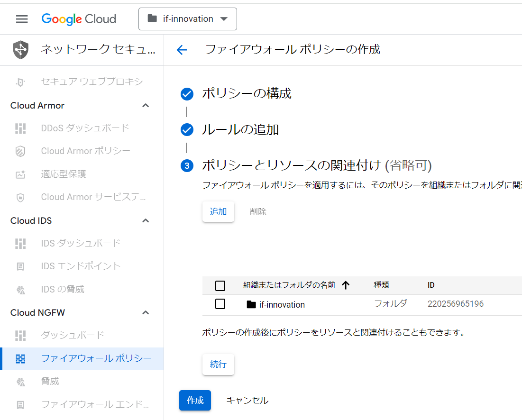
Task: Click the 追加 button
Action: point(218,211)
